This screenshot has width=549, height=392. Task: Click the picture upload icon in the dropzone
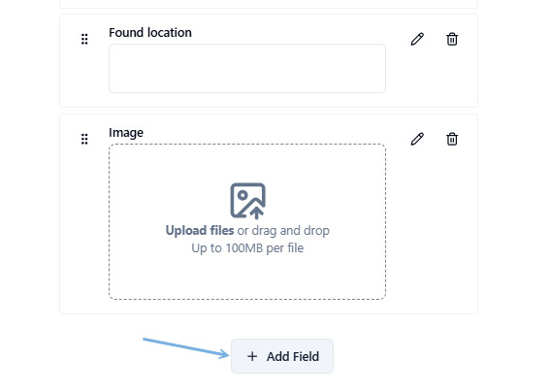coord(247,201)
